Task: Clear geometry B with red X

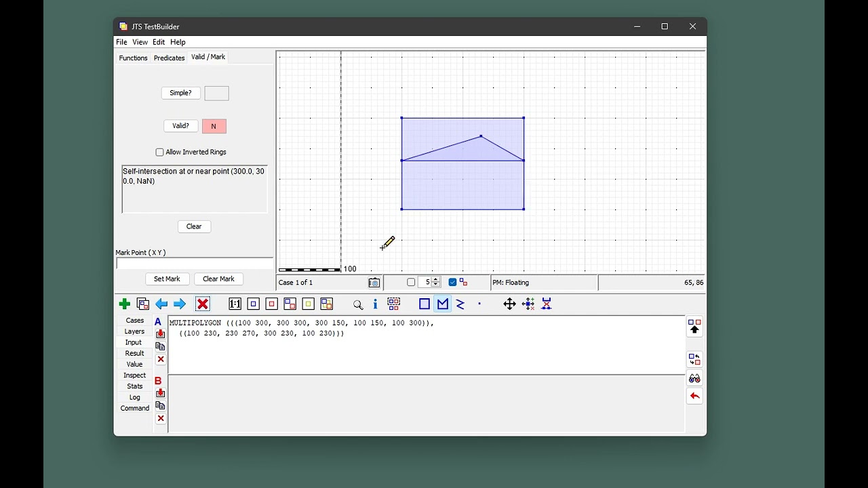Action: click(x=161, y=418)
